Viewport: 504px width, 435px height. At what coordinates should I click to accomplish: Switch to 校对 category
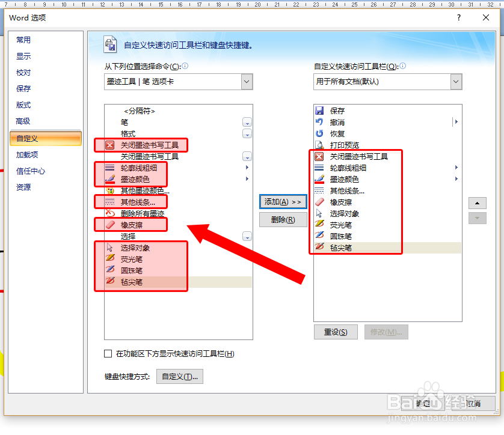coord(23,73)
